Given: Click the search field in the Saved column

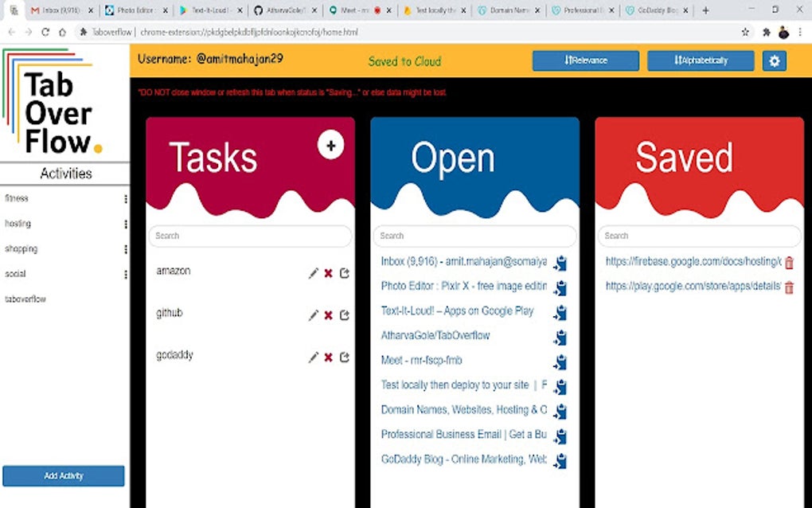Looking at the screenshot, I should coord(699,236).
